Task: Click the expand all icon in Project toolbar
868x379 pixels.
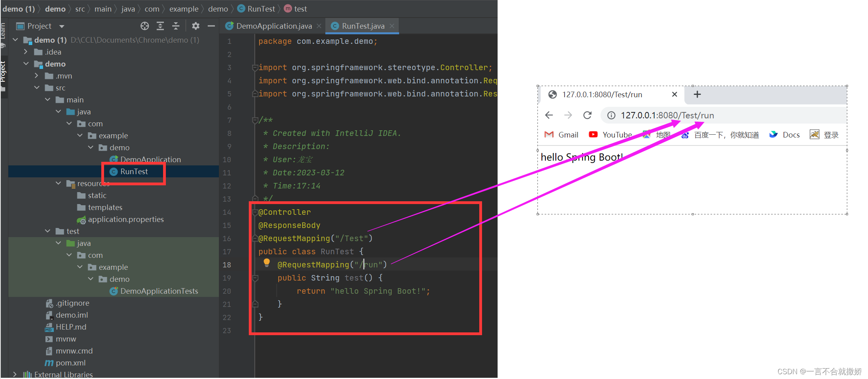Action: (160, 26)
